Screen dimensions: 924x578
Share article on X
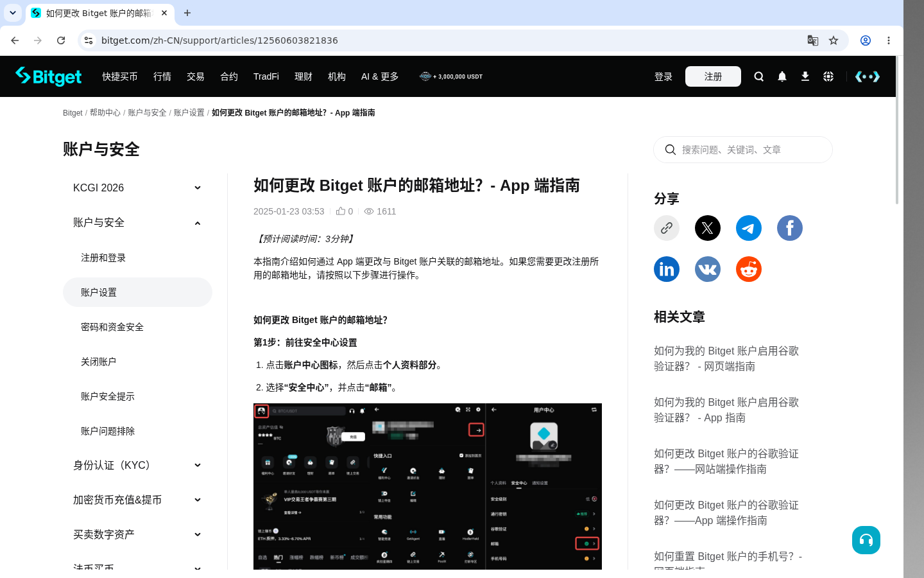(708, 228)
